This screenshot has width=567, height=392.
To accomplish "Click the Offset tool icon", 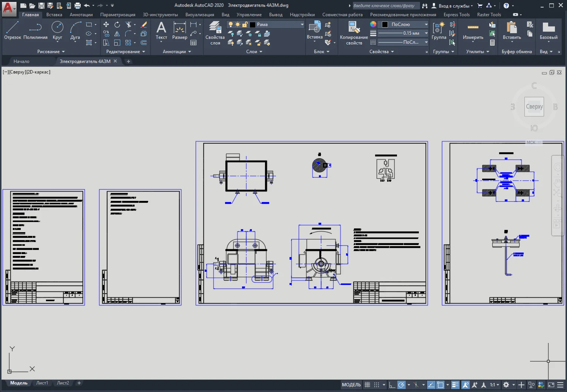I will tap(144, 43).
